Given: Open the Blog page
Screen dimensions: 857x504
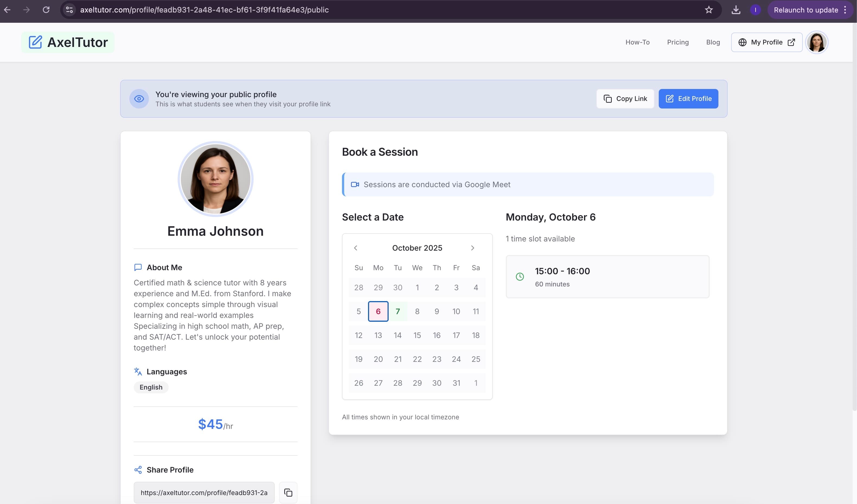Looking at the screenshot, I should point(713,42).
